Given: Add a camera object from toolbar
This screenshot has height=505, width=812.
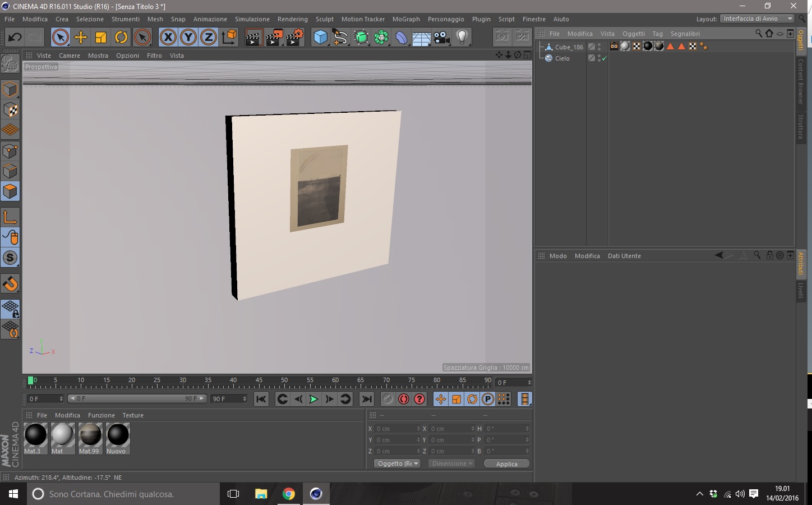Looking at the screenshot, I should [x=441, y=38].
